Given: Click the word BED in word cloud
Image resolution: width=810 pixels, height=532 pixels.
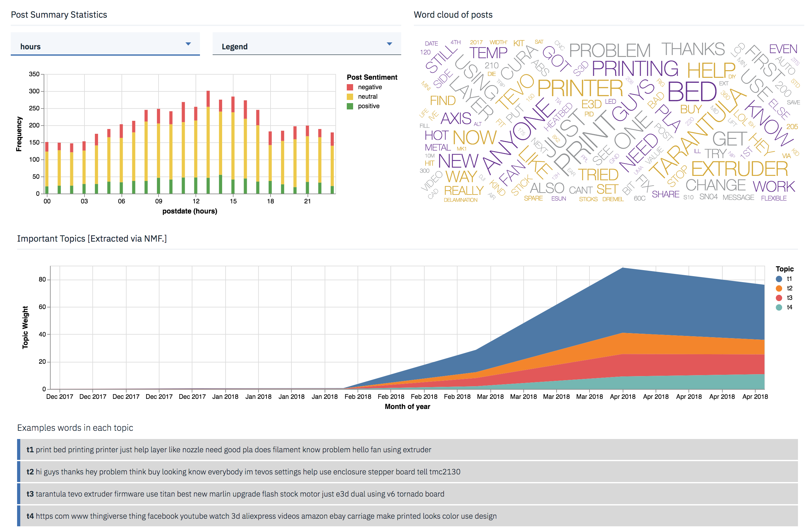Looking at the screenshot, I should [x=692, y=92].
